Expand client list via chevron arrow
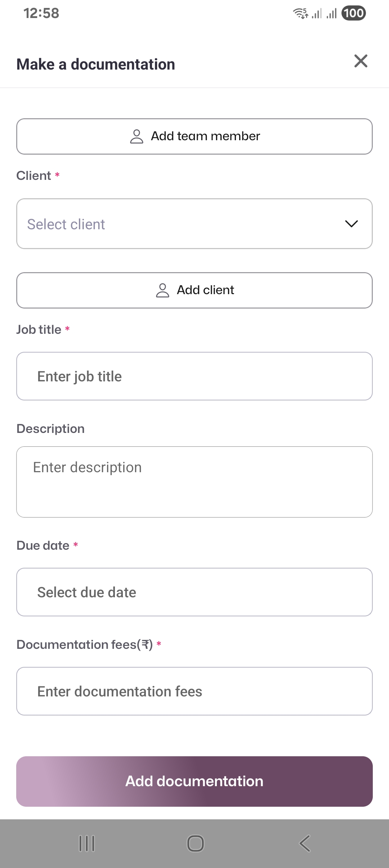The width and height of the screenshot is (389, 868). 351,224
